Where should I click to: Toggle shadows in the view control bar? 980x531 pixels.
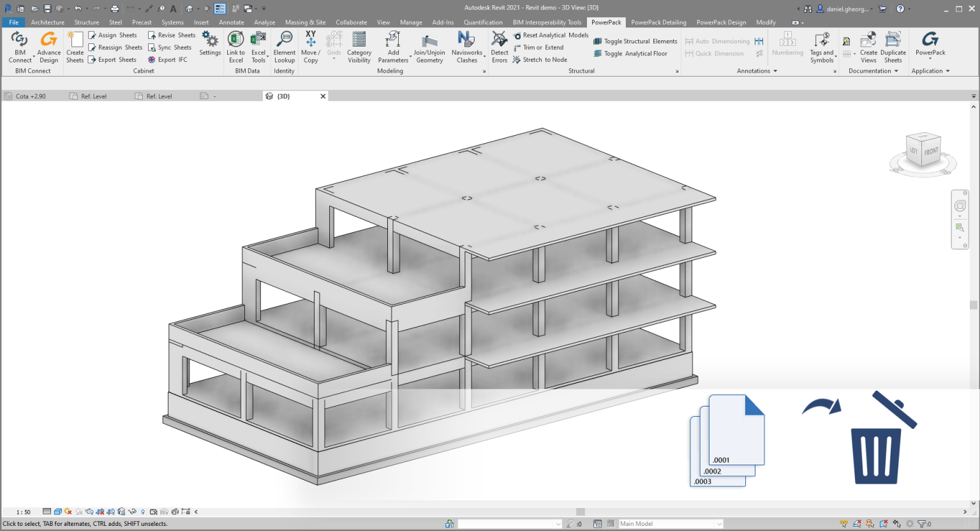pos(67,511)
